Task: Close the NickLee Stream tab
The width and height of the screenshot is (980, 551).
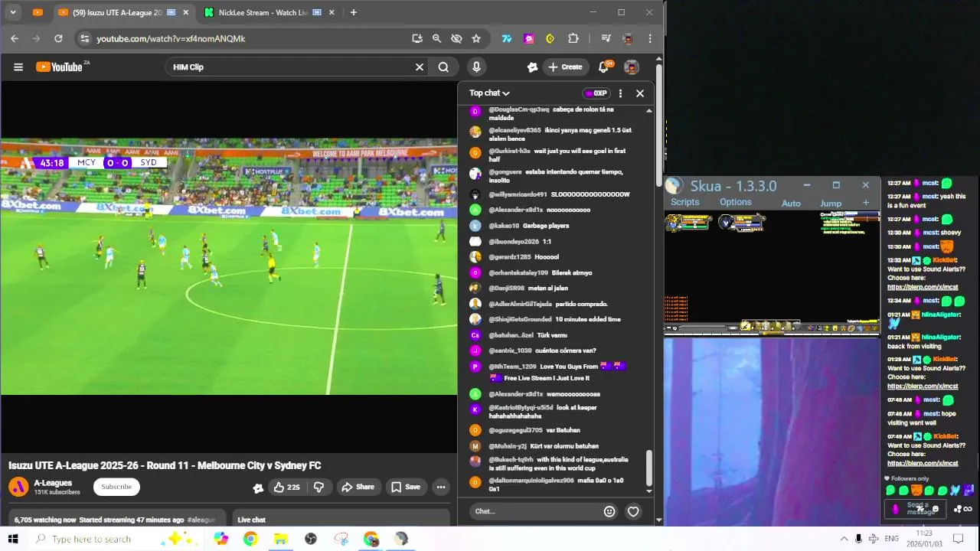Action: pyautogui.click(x=332, y=12)
